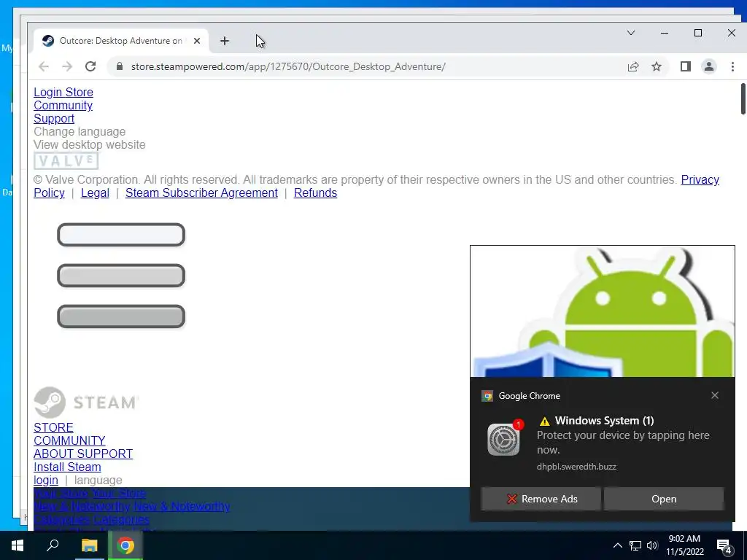Dismiss the Google Chrome notification

coord(715,395)
